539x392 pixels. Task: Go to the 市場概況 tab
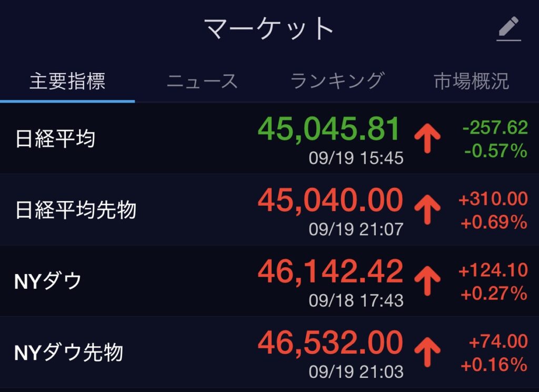click(x=471, y=82)
